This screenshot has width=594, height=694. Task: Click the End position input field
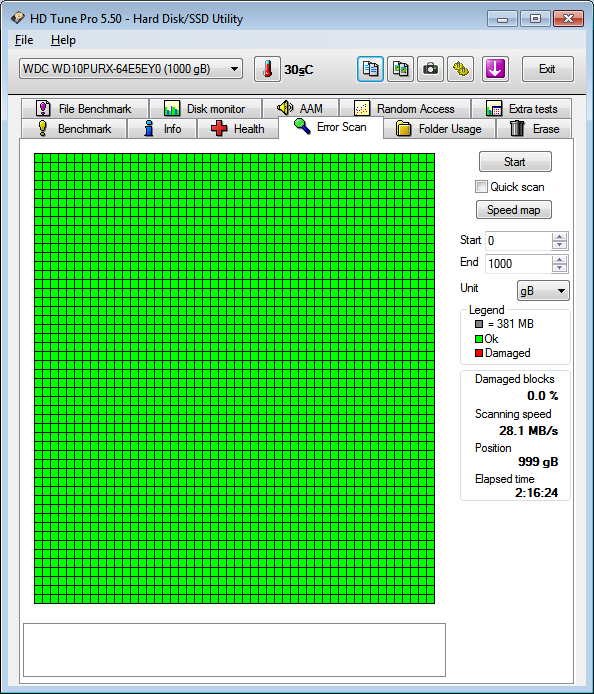click(x=518, y=264)
